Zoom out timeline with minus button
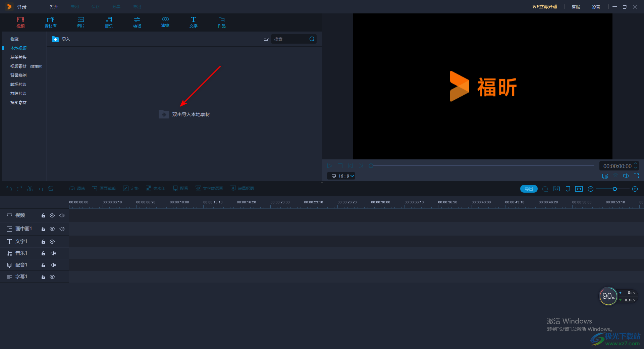644x349 pixels. point(591,189)
